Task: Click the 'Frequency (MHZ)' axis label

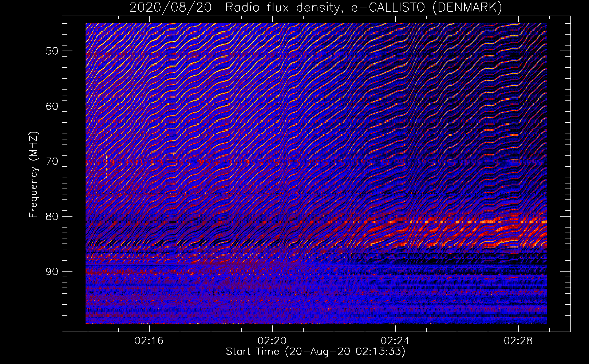Action: click(33, 175)
